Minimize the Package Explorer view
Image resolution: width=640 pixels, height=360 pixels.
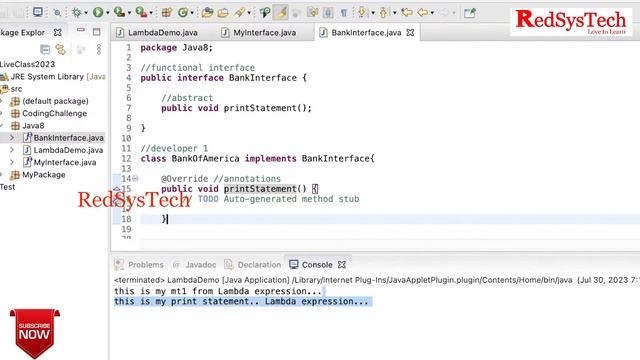tap(81, 31)
